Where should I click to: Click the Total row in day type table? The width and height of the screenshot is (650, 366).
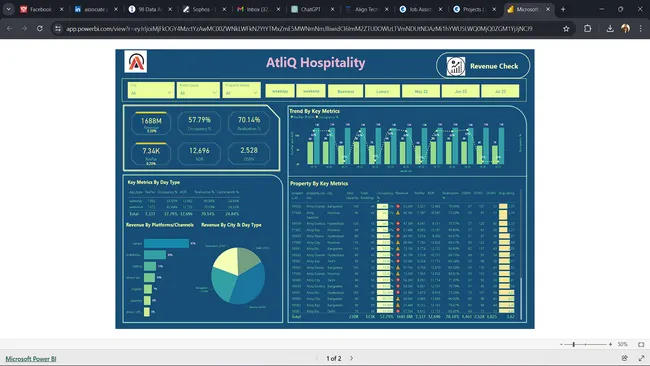[x=184, y=214]
